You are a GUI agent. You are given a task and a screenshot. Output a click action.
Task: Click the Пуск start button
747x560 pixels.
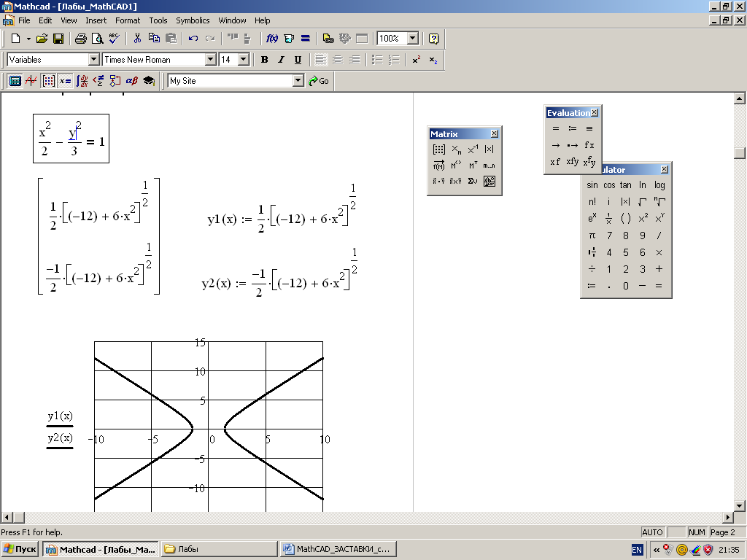coord(20,549)
